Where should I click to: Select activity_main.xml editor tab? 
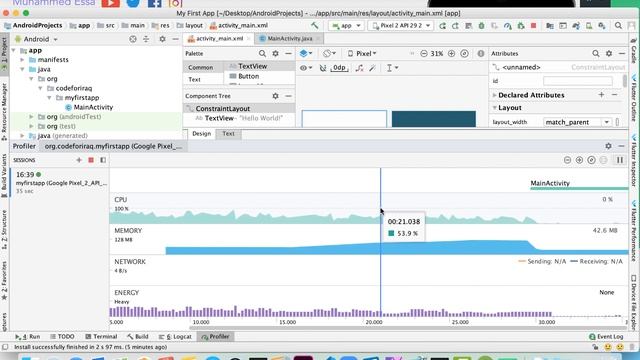pyautogui.click(x=219, y=39)
